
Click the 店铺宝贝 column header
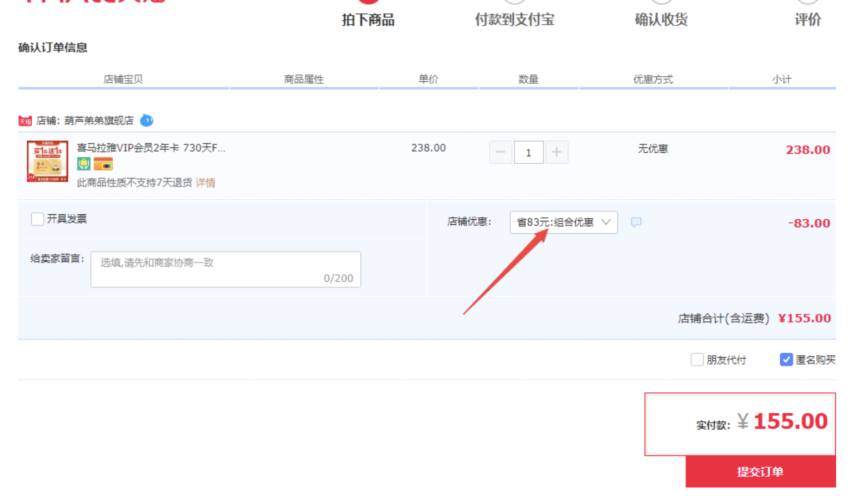(x=123, y=79)
